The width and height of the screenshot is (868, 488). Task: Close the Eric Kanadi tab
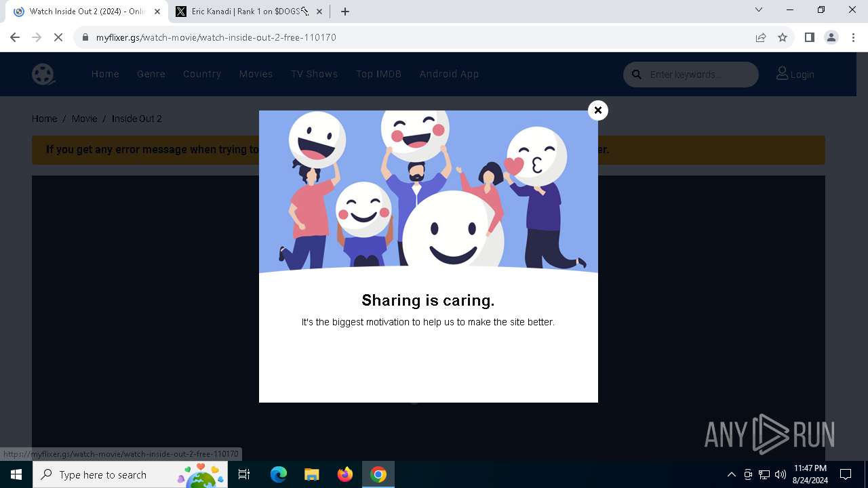pyautogui.click(x=319, y=12)
